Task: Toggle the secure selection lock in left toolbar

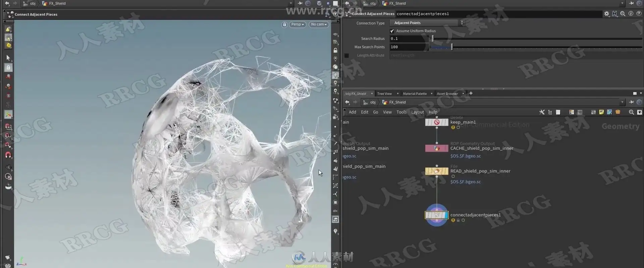Action: tap(8, 67)
